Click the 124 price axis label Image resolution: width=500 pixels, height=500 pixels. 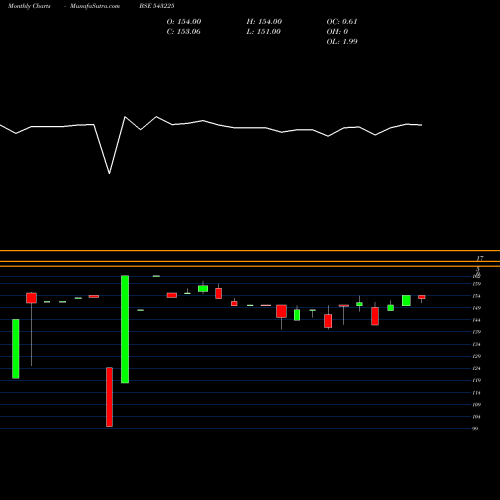[477, 368]
